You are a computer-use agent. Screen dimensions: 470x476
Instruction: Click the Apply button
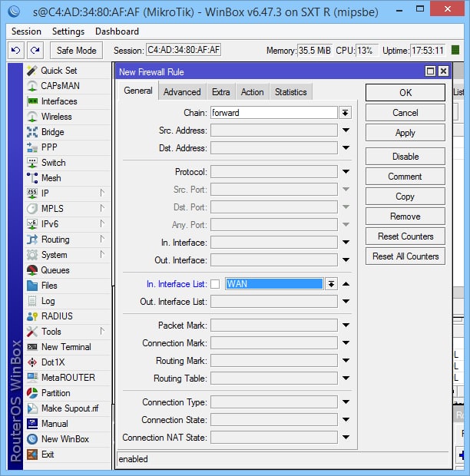(405, 133)
